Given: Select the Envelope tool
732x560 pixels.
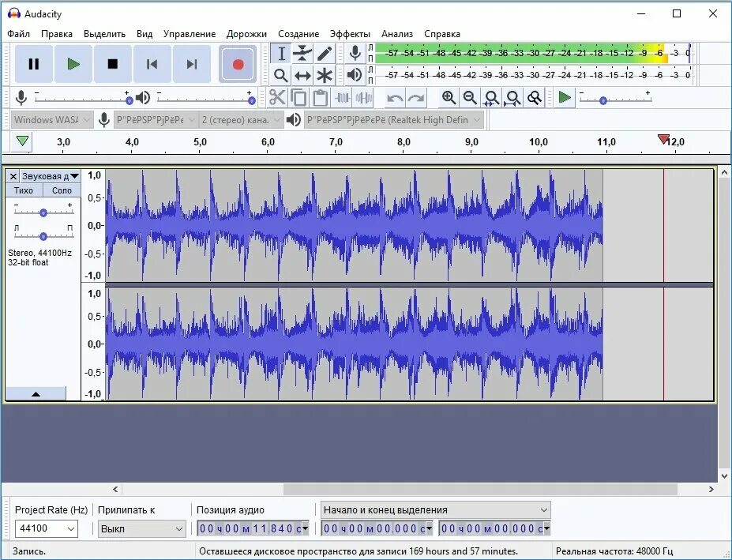Looking at the screenshot, I should point(302,53).
